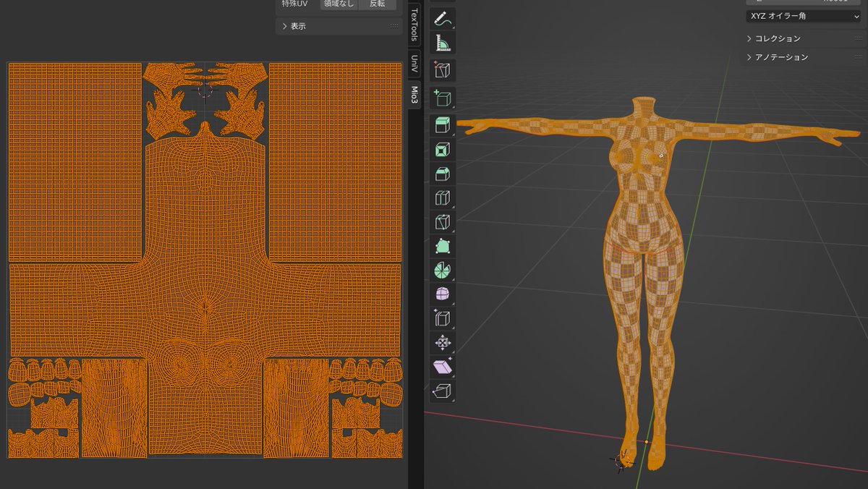Select the Shear tool
The height and width of the screenshot is (489, 868).
coord(443,367)
